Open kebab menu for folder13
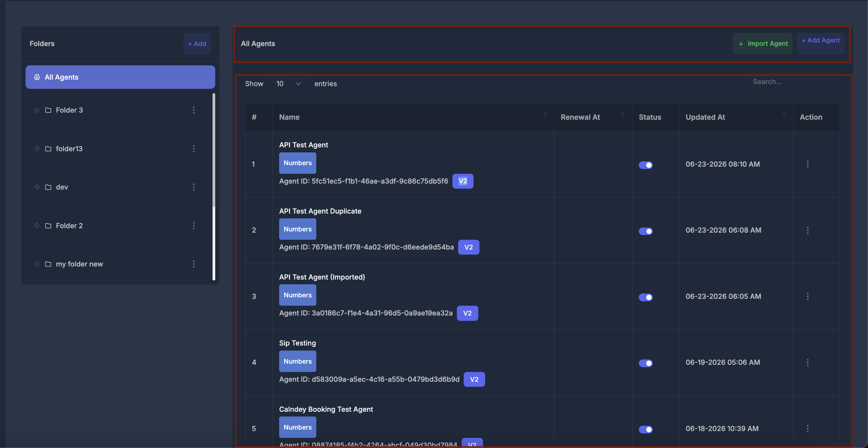 tap(194, 149)
